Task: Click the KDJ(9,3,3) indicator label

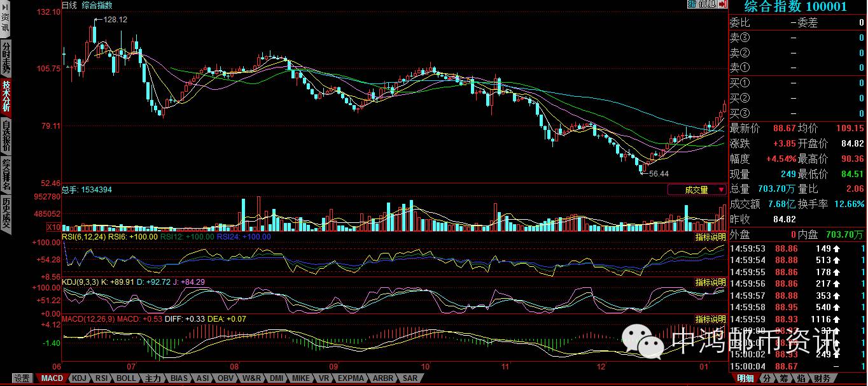Action: pyautogui.click(x=80, y=282)
